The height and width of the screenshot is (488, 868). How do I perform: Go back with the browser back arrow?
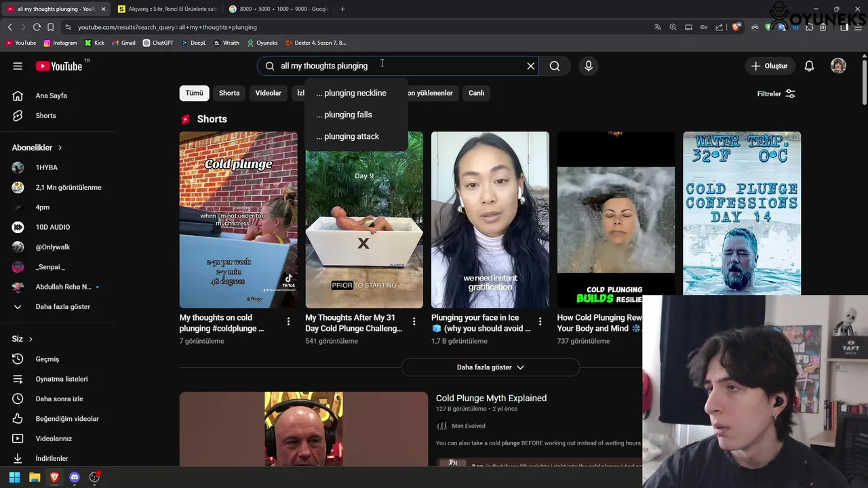pyautogui.click(x=9, y=27)
